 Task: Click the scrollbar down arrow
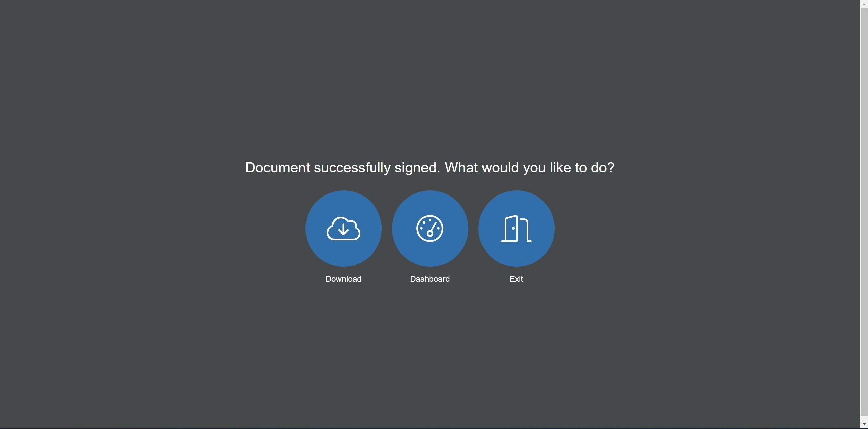coord(864,424)
